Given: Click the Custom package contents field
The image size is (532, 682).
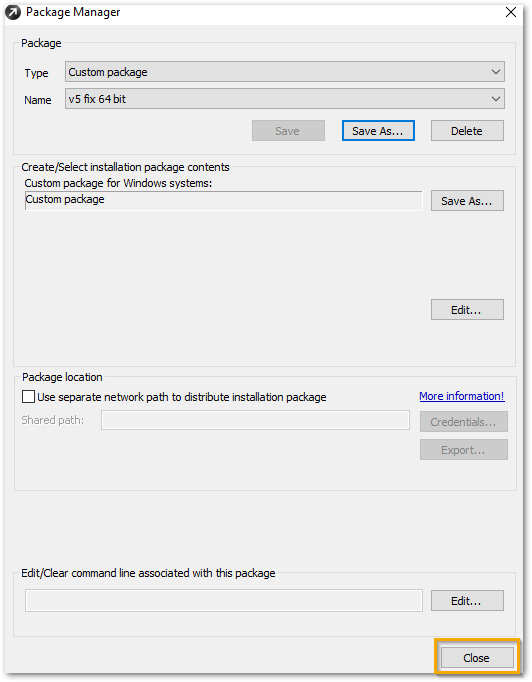Looking at the screenshot, I should [224, 201].
